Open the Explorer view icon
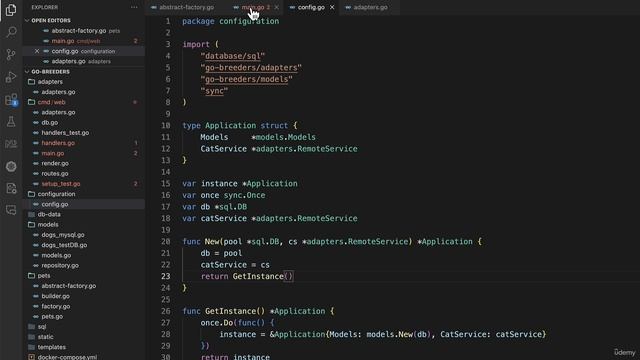 coord(11,10)
